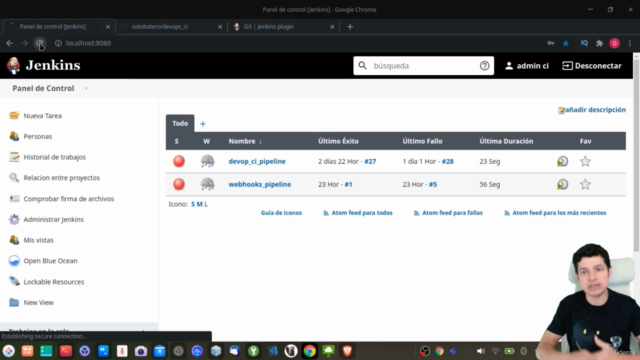
Task: Favorite the devop_ci_pipeline job
Action: 585,161
